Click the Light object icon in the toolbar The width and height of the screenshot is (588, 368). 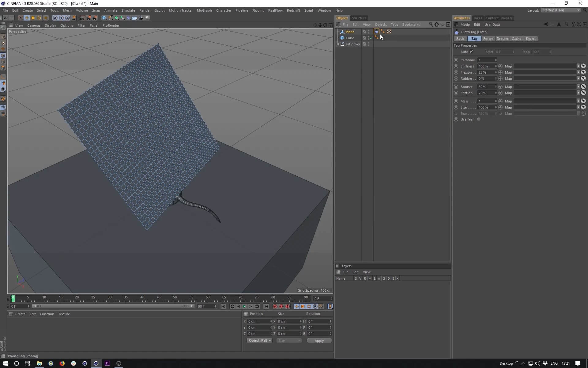pos(147,18)
